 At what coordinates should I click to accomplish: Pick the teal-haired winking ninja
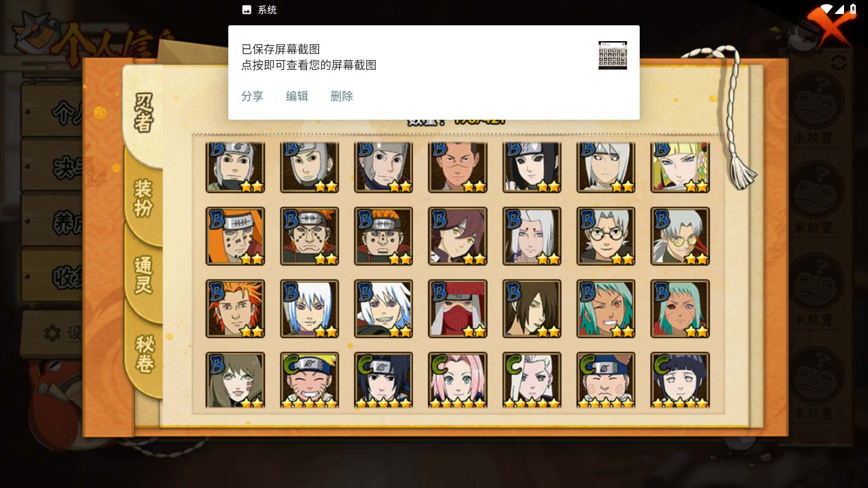(x=606, y=309)
